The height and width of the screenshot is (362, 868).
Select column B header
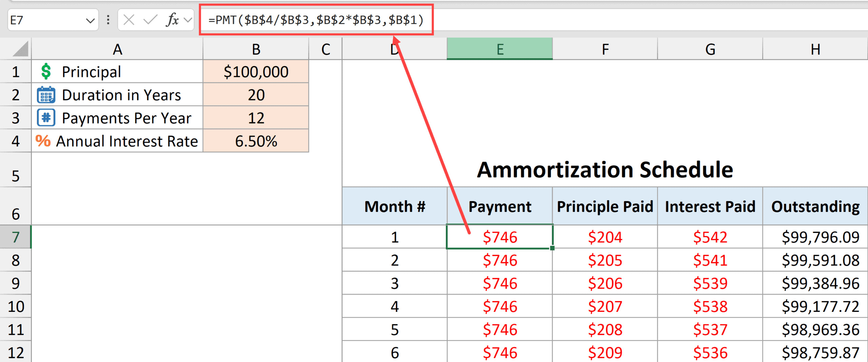coord(256,49)
